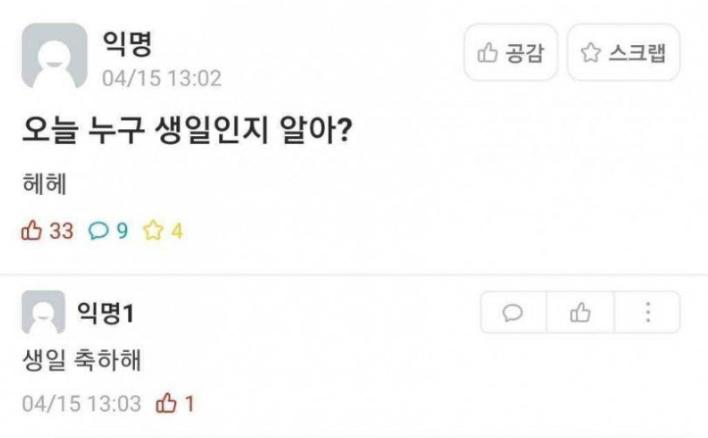Click the comment timestamp 04/15 13:03
Image resolution: width=708 pixels, height=438 pixels.
click(81, 404)
